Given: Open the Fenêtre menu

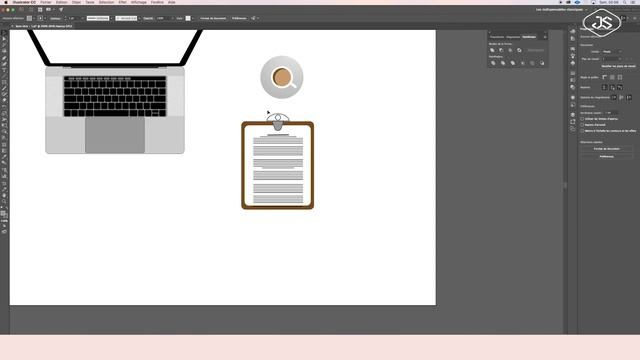Looking at the screenshot, I should (x=157, y=2).
